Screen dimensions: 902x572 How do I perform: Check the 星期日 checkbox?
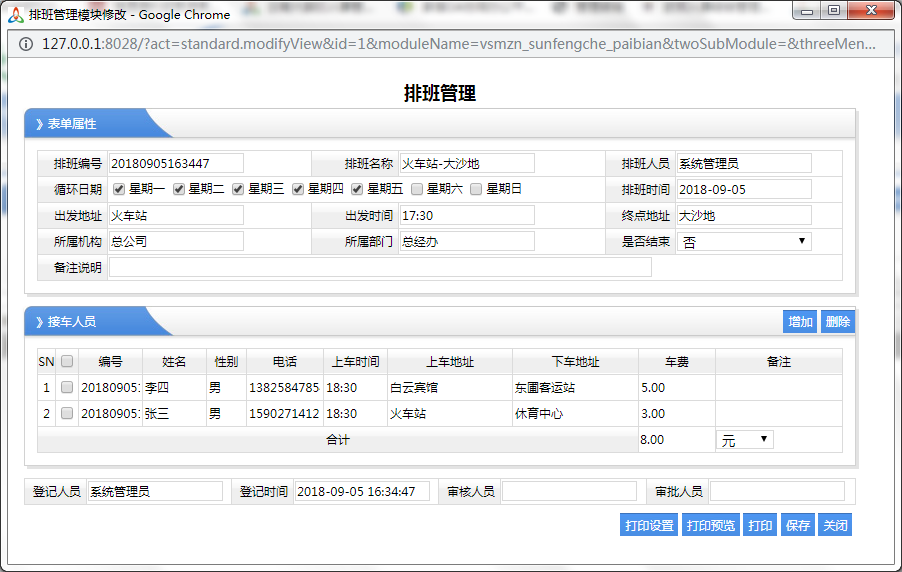476,189
